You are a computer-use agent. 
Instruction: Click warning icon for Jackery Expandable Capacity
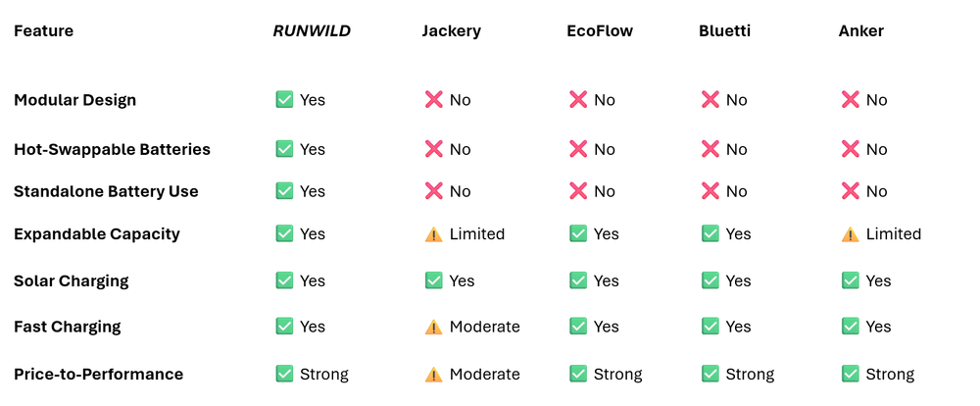click(433, 234)
